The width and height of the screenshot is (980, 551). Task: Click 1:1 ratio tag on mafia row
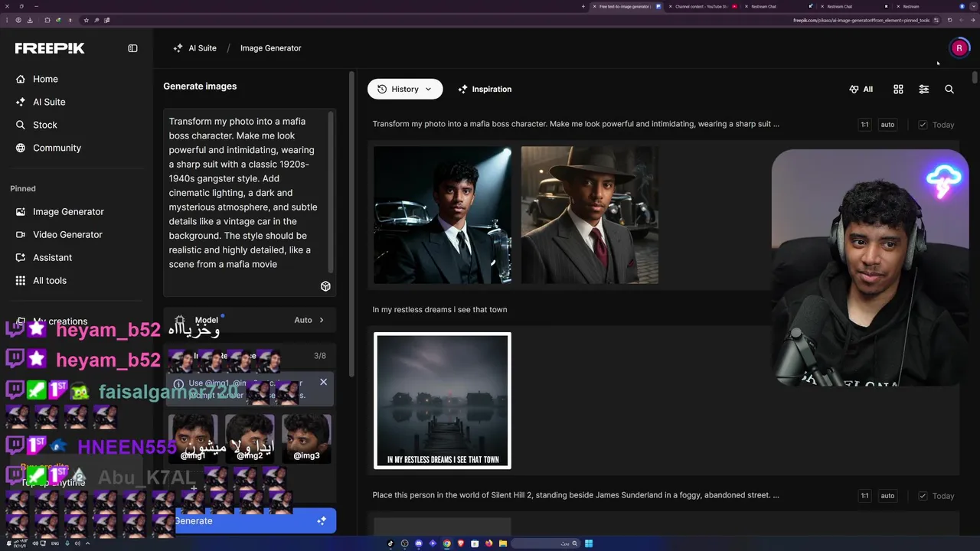(864, 125)
